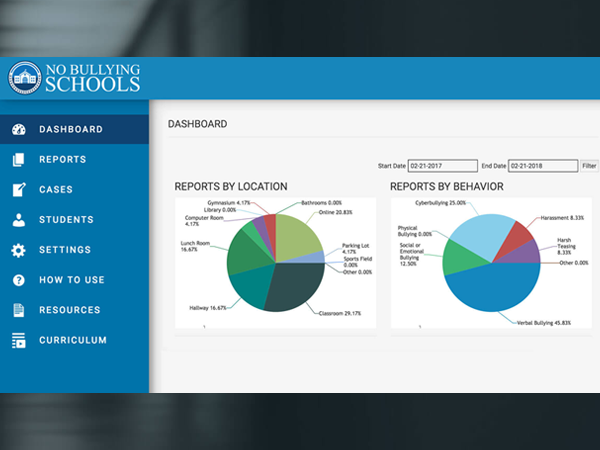This screenshot has width=600, height=450.
Task: Click the Resources file icon
Action: pos(18,310)
